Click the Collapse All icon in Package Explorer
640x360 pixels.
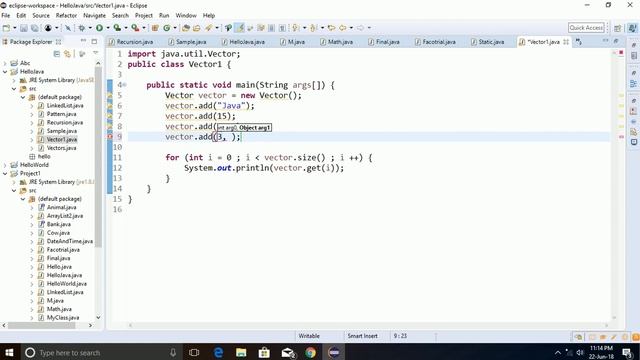(x=56, y=53)
